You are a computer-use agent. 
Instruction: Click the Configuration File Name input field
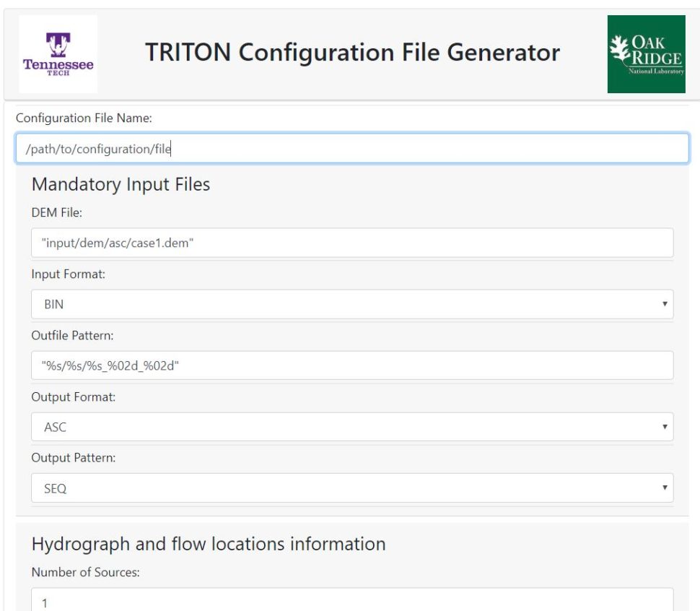351,149
